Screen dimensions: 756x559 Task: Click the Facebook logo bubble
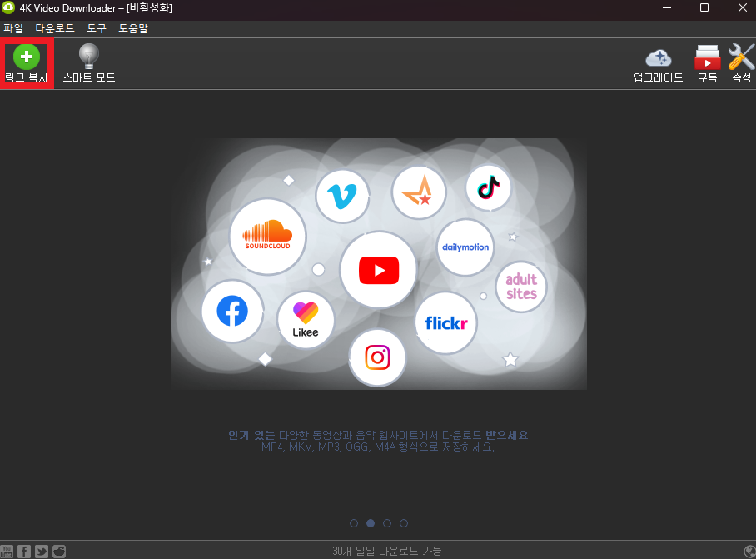click(232, 311)
